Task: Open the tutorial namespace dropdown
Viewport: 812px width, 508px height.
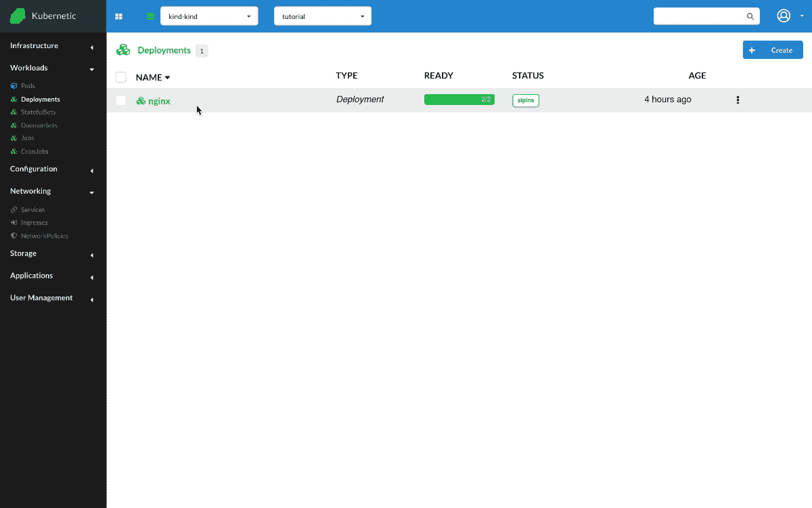Action: (x=323, y=16)
